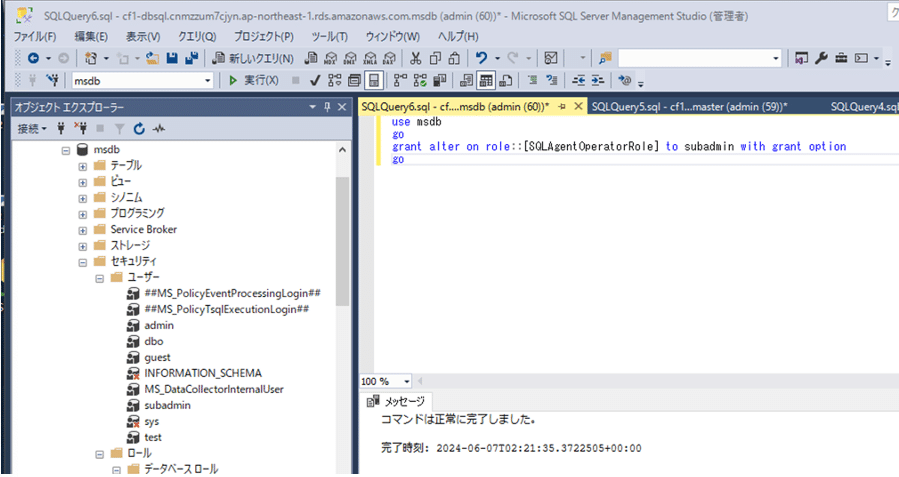Expand the ビュー folder
Screen dimensions: 899x477
(x=83, y=182)
